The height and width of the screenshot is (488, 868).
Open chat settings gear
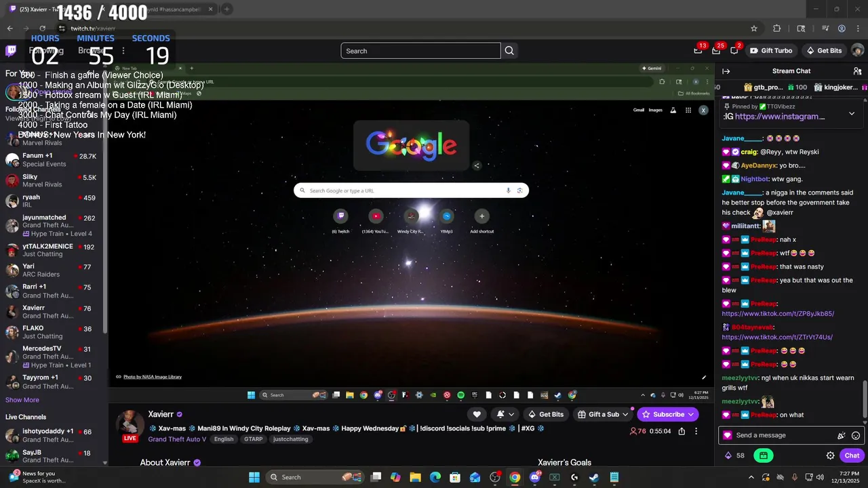[830, 455]
